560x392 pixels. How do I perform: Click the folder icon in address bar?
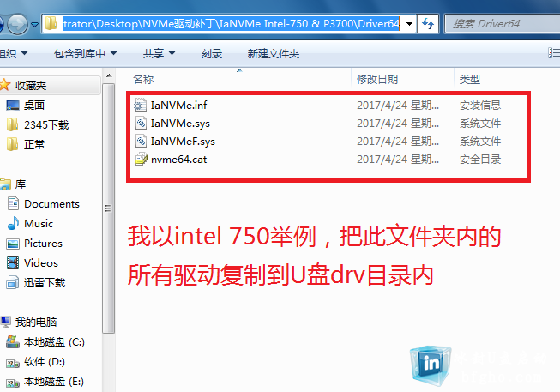point(51,24)
